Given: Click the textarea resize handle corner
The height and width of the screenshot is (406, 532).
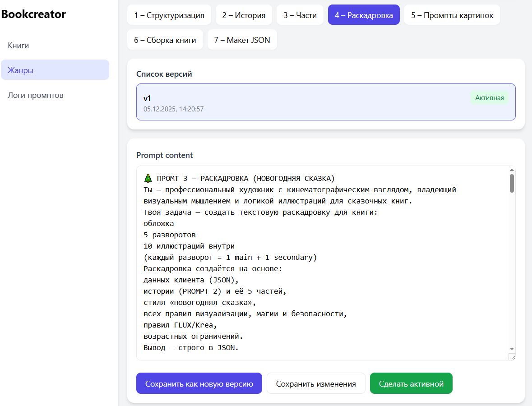Looking at the screenshot, I should (x=512, y=357).
